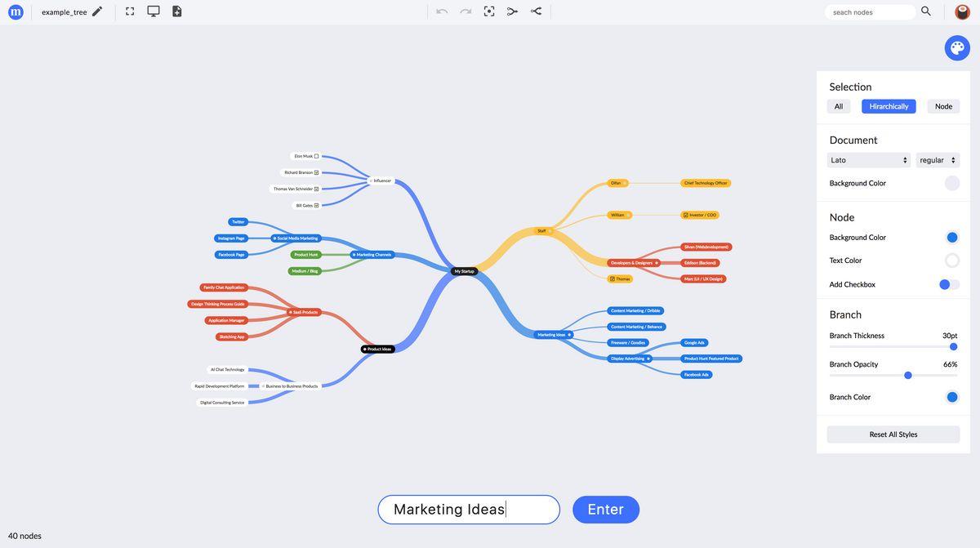Select the Digital Consulting Service node

222,403
